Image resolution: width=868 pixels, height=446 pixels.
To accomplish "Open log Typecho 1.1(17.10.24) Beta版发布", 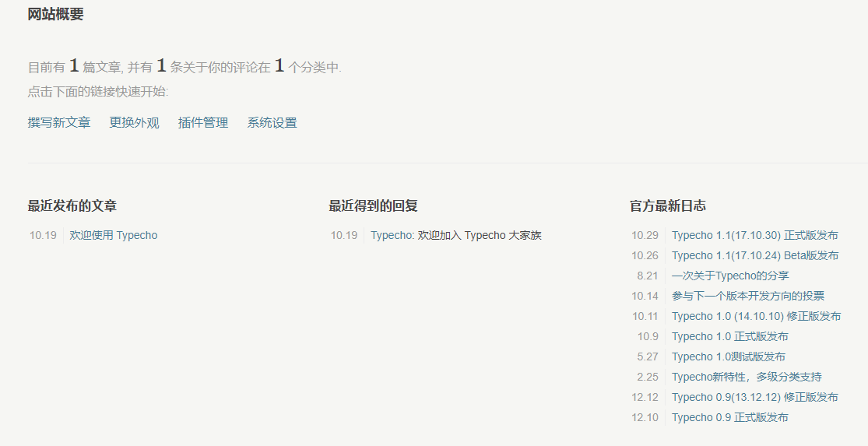I will (x=754, y=256).
